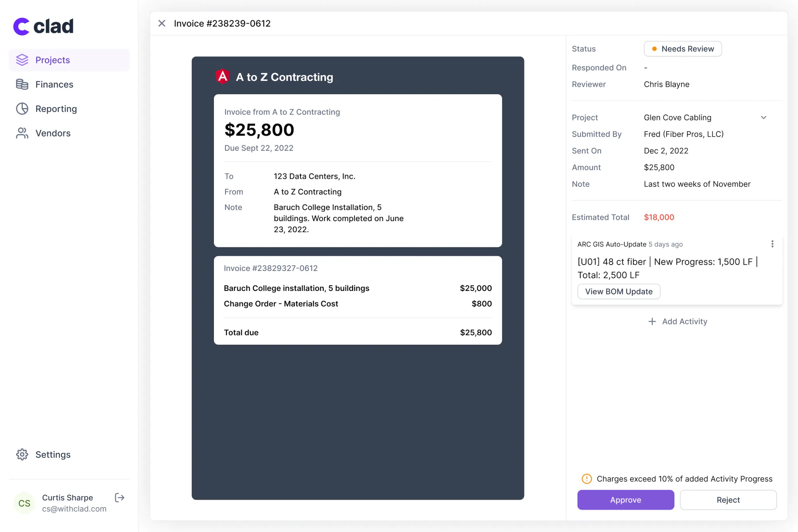Close the invoice panel with X

pos(162,23)
